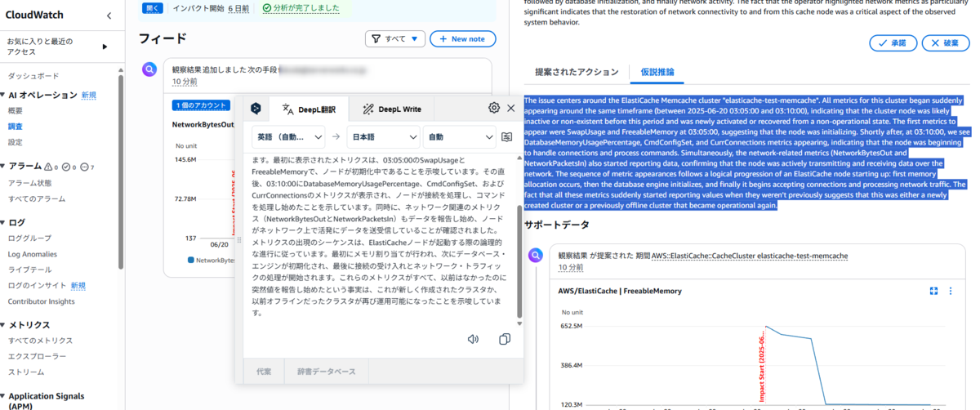Click the left sidebar vertical scrollbar
980x410 pixels.
[122, 172]
